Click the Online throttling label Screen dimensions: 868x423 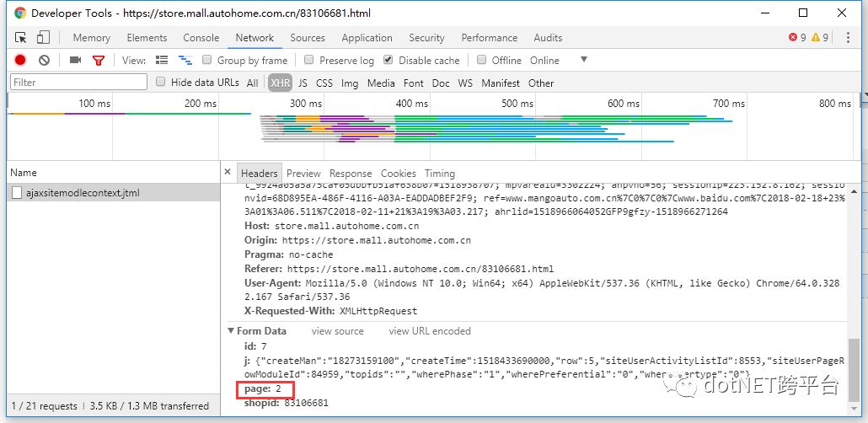coord(544,61)
